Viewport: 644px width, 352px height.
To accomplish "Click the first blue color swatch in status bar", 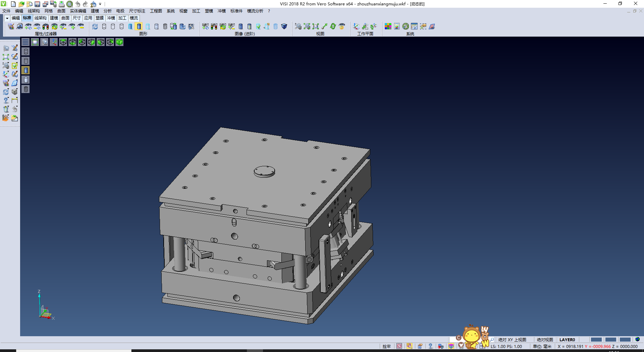I will (x=596, y=340).
